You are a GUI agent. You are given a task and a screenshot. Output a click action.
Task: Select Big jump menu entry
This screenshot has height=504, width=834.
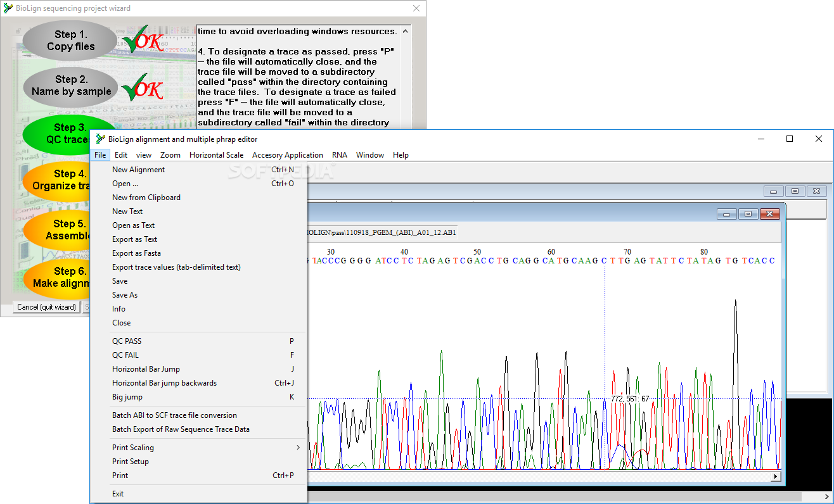pos(199,397)
